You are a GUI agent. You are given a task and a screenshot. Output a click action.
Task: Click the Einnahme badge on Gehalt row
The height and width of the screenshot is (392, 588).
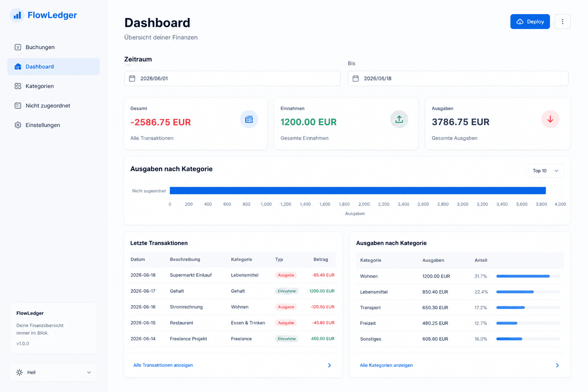point(287,291)
